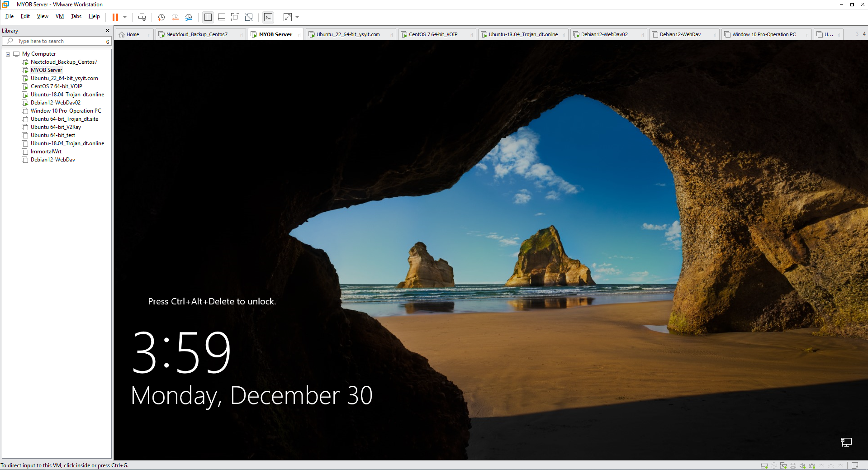Open the stretch guest dropdown arrow
This screenshot has height=470, width=868.
click(x=297, y=17)
